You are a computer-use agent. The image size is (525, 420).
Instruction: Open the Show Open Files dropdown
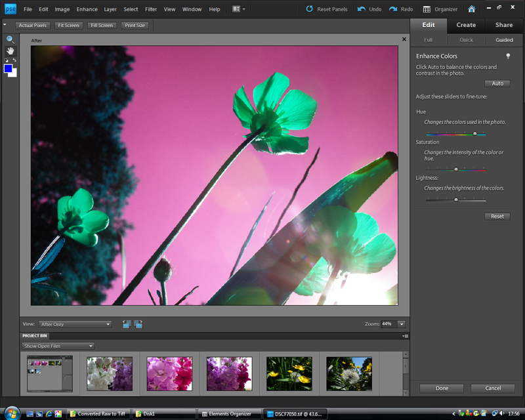(x=58, y=346)
